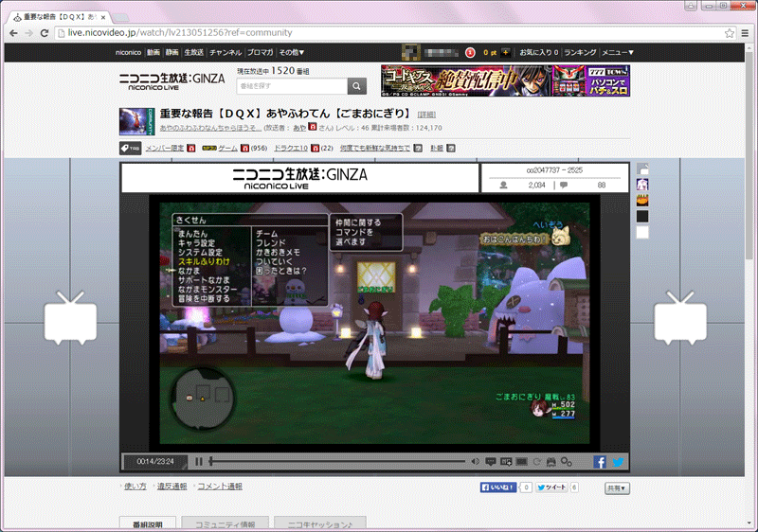This screenshot has height=532, width=758.
Task: Expand the その他▼ menu
Action: (292, 52)
